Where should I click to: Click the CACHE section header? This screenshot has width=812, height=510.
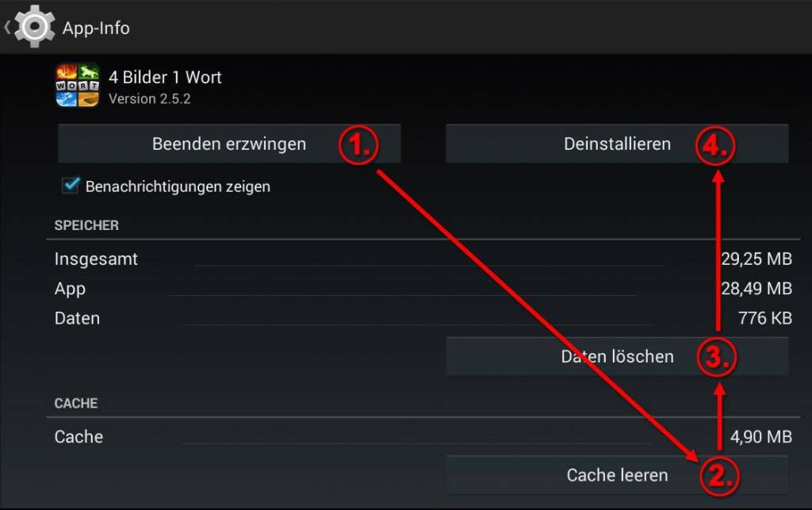pos(76,404)
